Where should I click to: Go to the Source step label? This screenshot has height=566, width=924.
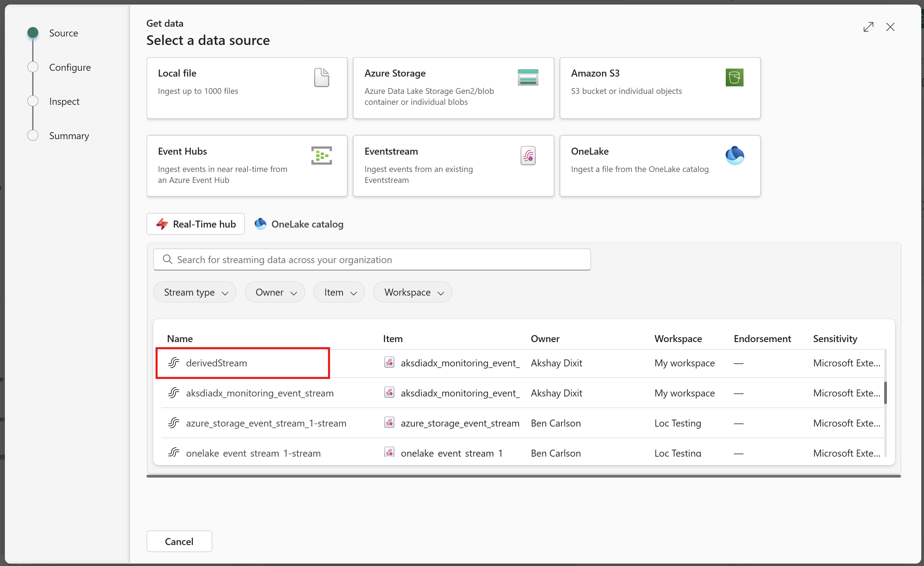coord(63,33)
